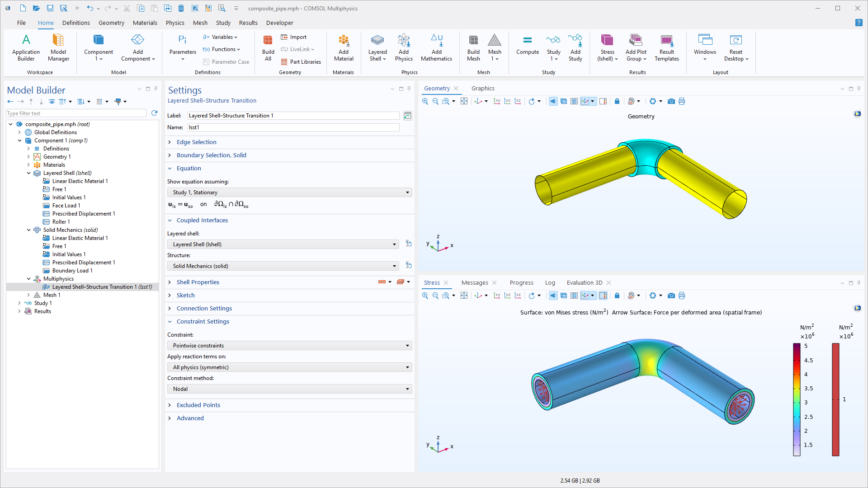Open the Physics ribbon tab
868x488 pixels.
click(175, 23)
